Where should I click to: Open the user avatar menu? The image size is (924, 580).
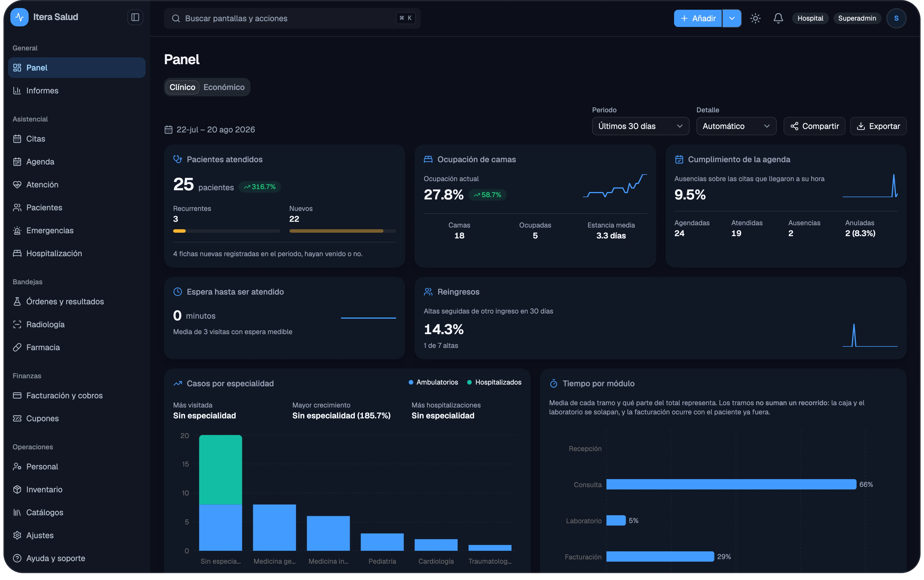[896, 18]
